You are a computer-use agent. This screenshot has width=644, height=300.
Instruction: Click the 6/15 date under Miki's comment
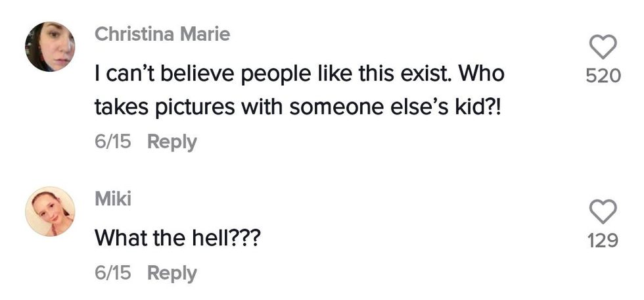[113, 273]
